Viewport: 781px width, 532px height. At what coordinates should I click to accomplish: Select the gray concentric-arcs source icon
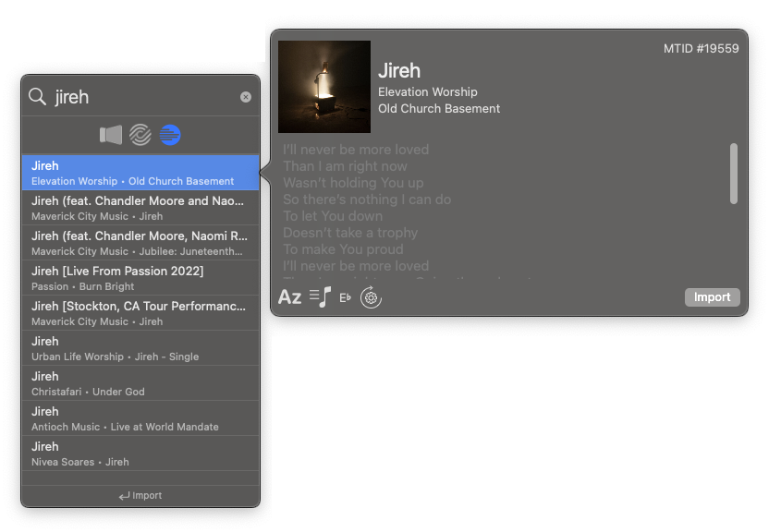[x=140, y=135]
